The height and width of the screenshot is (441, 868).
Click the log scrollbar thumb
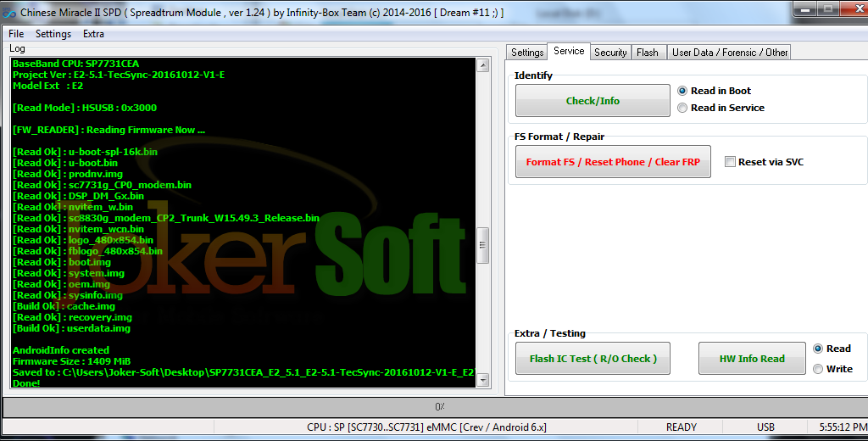click(482, 245)
